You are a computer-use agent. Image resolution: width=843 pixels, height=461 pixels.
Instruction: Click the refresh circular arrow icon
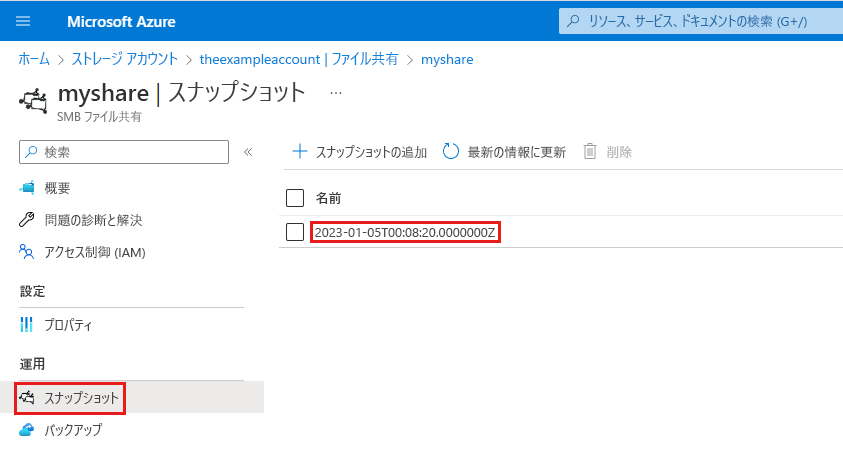451,152
